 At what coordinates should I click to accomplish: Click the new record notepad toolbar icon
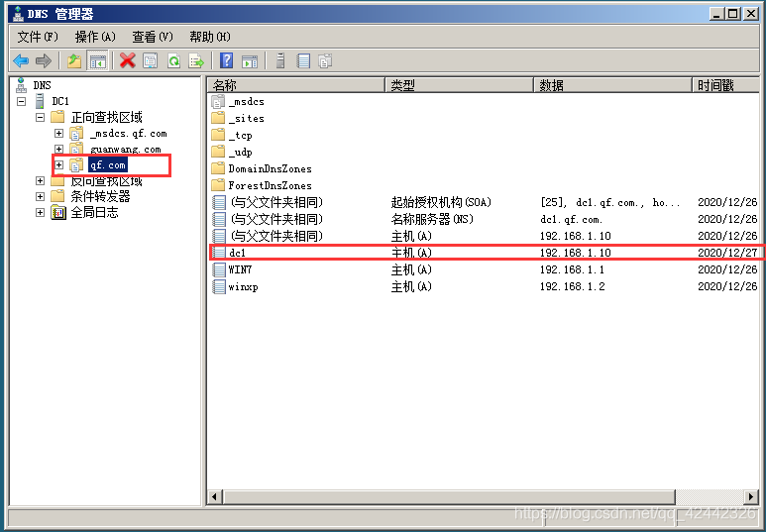click(303, 61)
